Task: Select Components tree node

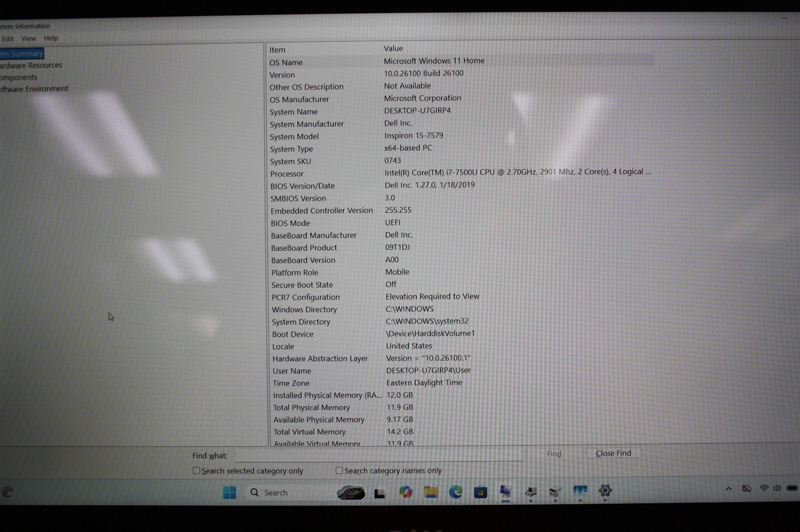Action: [x=19, y=77]
